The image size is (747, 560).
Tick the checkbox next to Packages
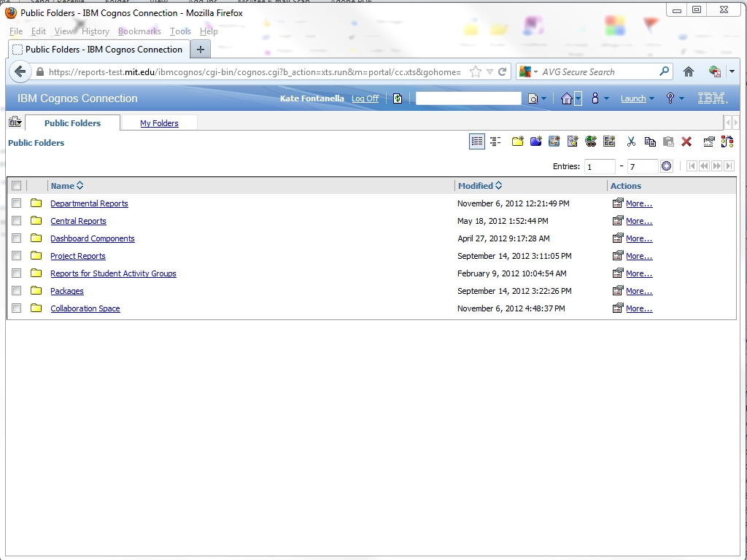[x=17, y=291]
